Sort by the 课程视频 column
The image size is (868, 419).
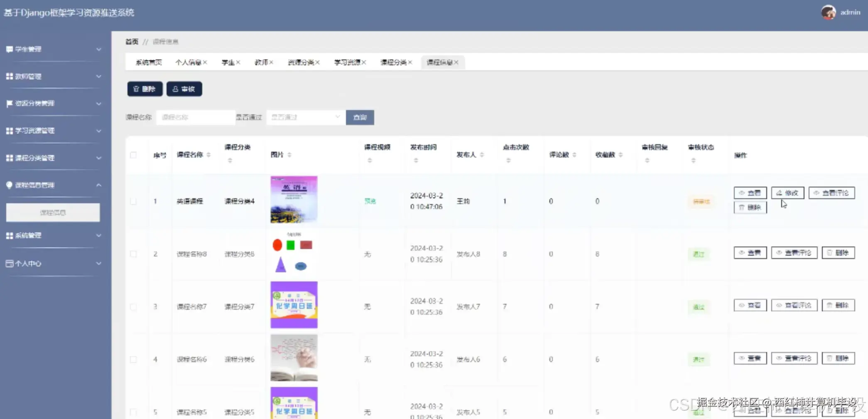click(x=370, y=160)
